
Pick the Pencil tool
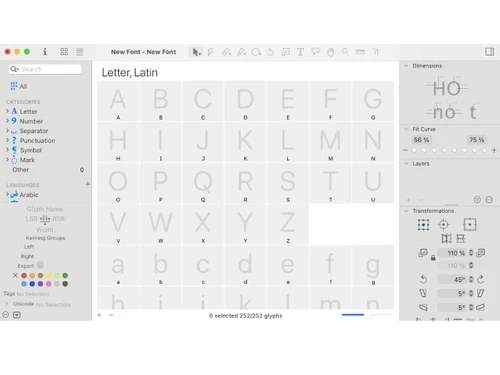click(241, 52)
